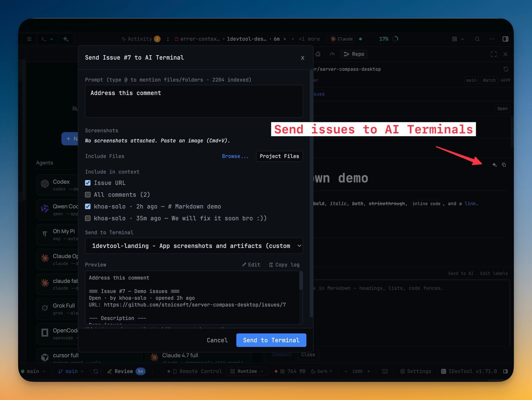Click inside the Markdown comment text area
The width and height of the screenshot is (532, 400).
click(411, 313)
